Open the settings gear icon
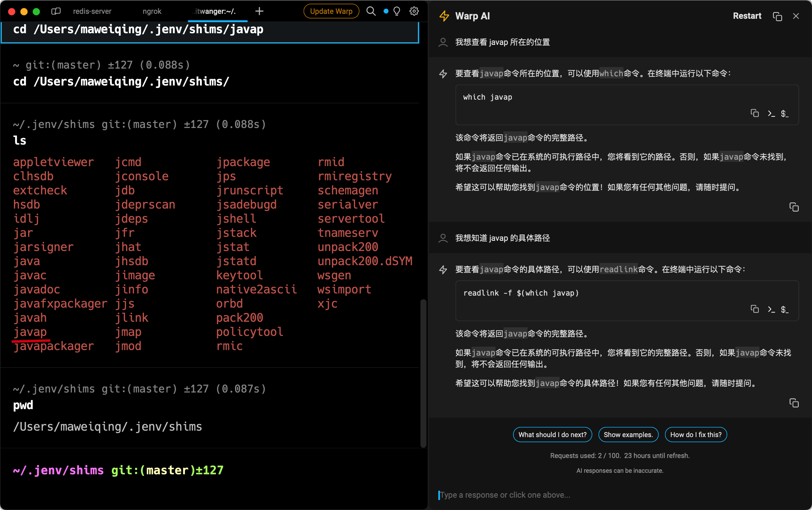This screenshot has width=812, height=510. pos(414,11)
